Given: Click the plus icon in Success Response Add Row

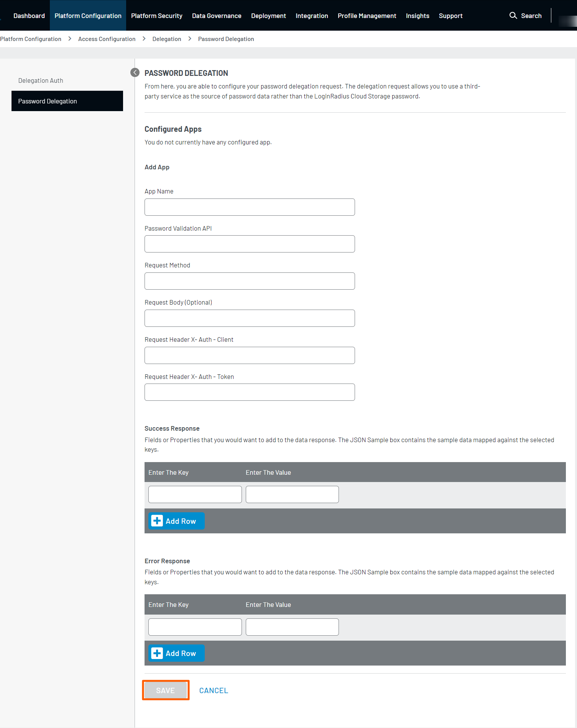Looking at the screenshot, I should (x=157, y=521).
